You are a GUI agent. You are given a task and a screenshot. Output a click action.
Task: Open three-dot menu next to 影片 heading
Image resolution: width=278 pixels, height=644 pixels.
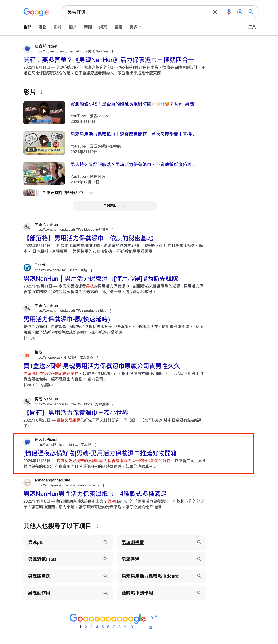[x=42, y=92]
